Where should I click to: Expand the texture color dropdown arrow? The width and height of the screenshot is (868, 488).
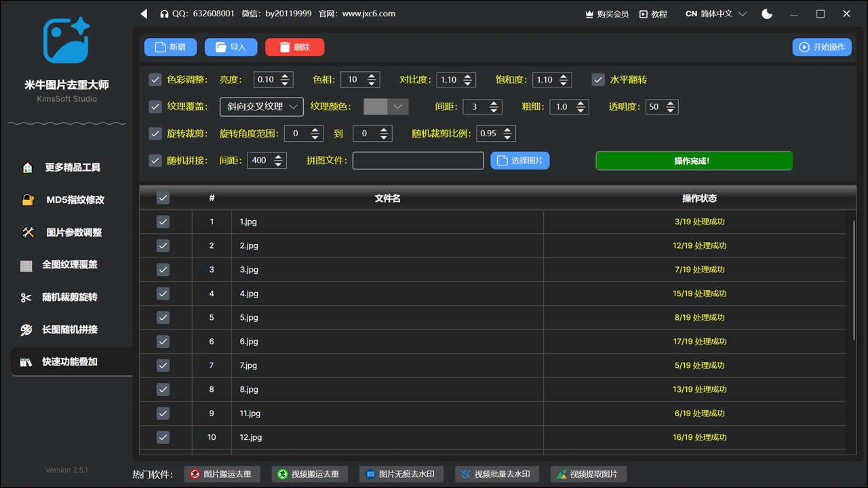coord(398,106)
